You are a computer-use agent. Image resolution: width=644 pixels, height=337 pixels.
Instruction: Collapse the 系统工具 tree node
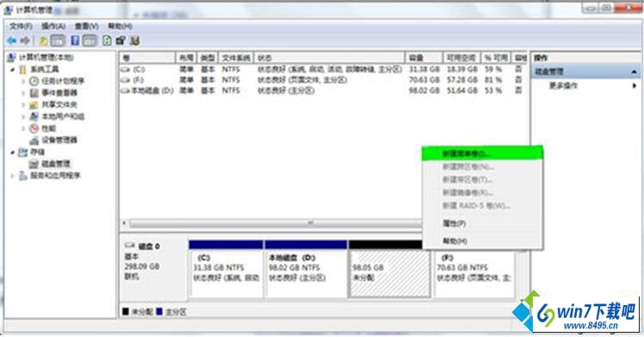(12, 70)
